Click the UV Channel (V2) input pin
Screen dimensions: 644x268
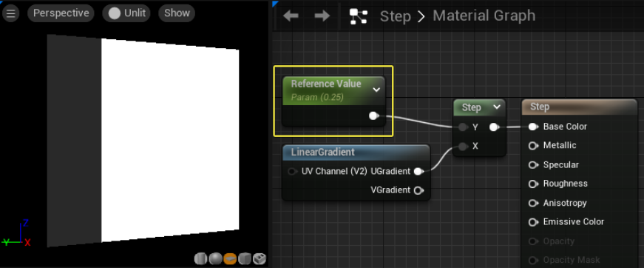[292, 172]
